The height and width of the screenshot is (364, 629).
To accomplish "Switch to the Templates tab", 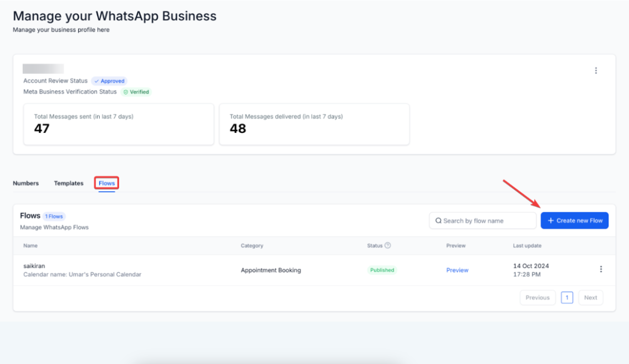I will click(x=69, y=183).
